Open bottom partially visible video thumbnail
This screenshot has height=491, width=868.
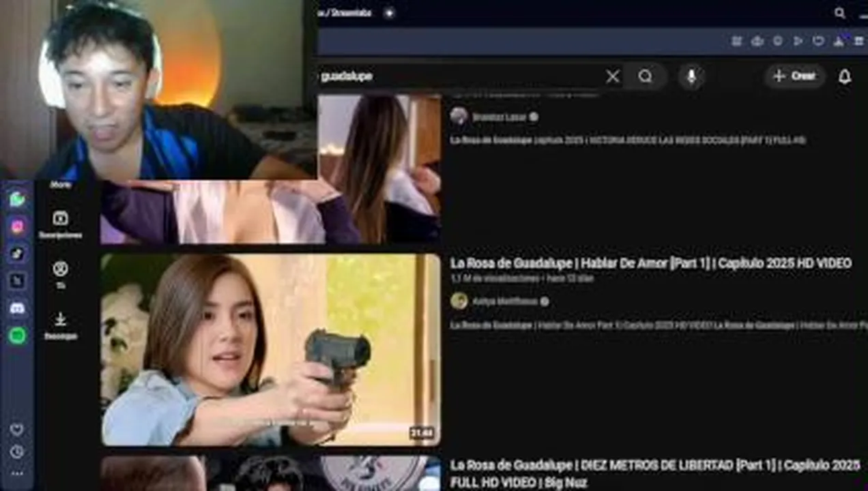(271, 474)
